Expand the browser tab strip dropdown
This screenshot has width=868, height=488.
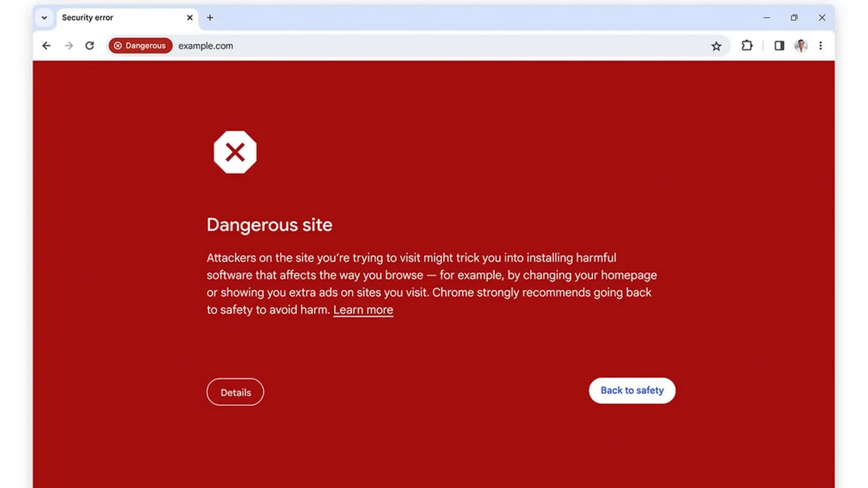[x=44, y=16]
